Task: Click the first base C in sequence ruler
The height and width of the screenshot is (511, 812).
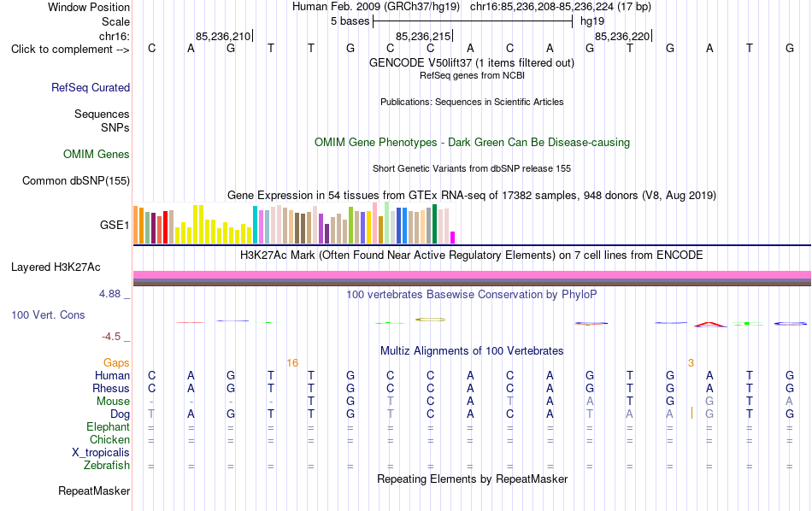Action: 152,48
